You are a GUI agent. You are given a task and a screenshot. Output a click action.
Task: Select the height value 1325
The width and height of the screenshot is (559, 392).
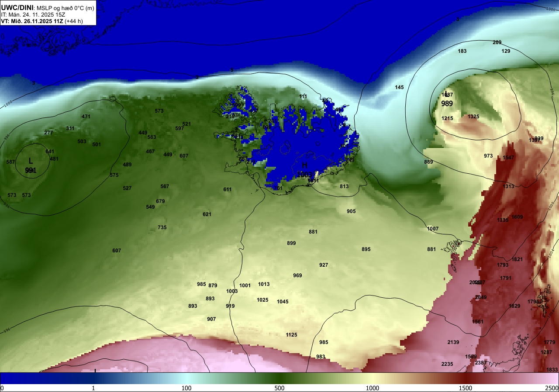pyautogui.click(x=473, y=117)
